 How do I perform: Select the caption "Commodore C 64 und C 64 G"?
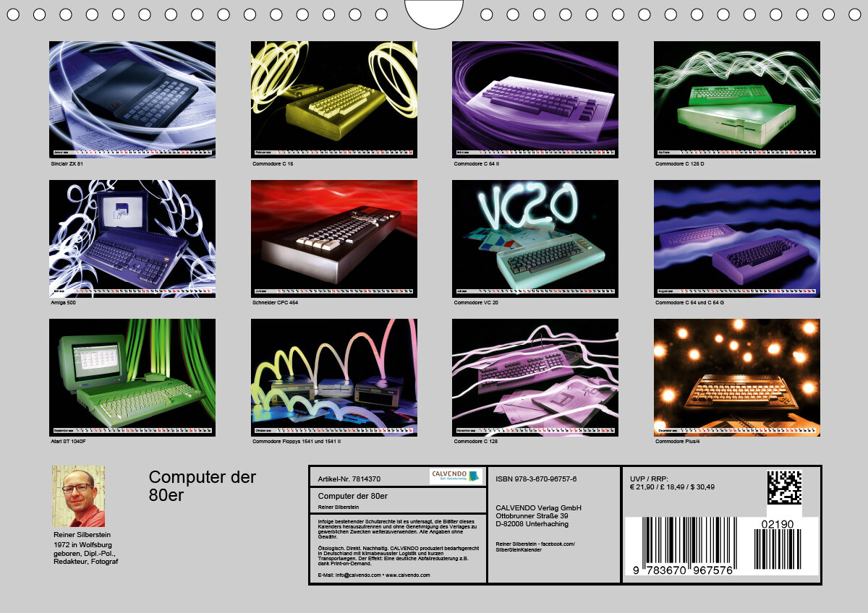point(689,303)
